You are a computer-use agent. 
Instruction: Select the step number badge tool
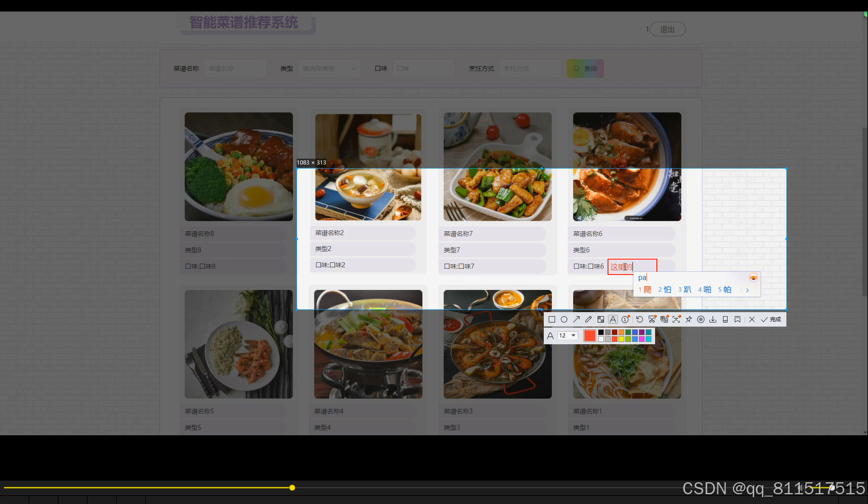625,319
